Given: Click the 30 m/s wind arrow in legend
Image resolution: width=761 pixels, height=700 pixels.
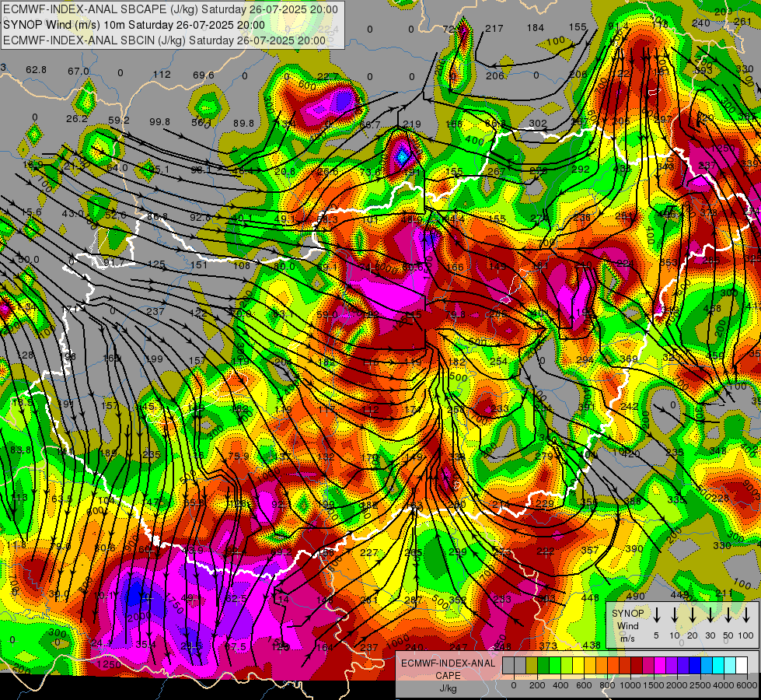Looking at the screenshot, I should pos(710,614).
